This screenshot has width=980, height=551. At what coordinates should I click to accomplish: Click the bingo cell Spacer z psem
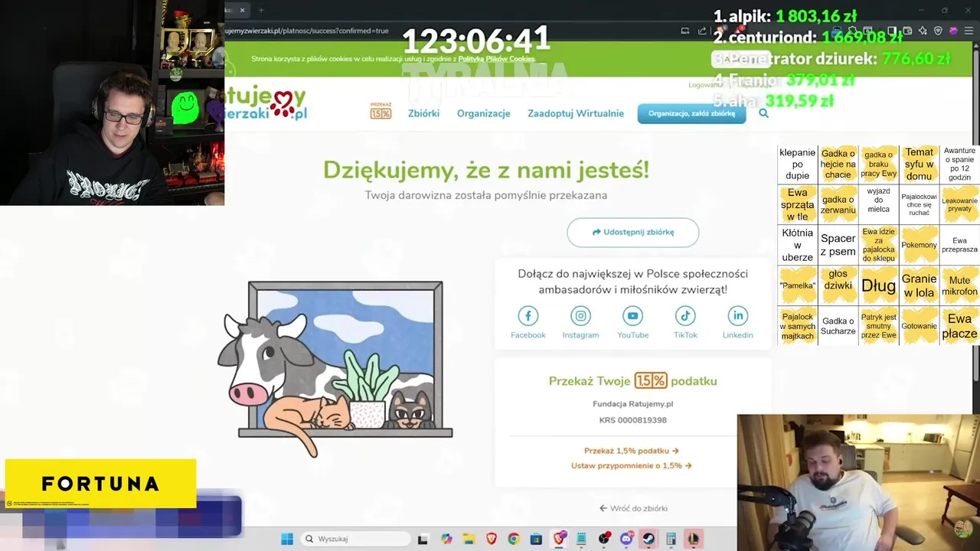(838, 245)
